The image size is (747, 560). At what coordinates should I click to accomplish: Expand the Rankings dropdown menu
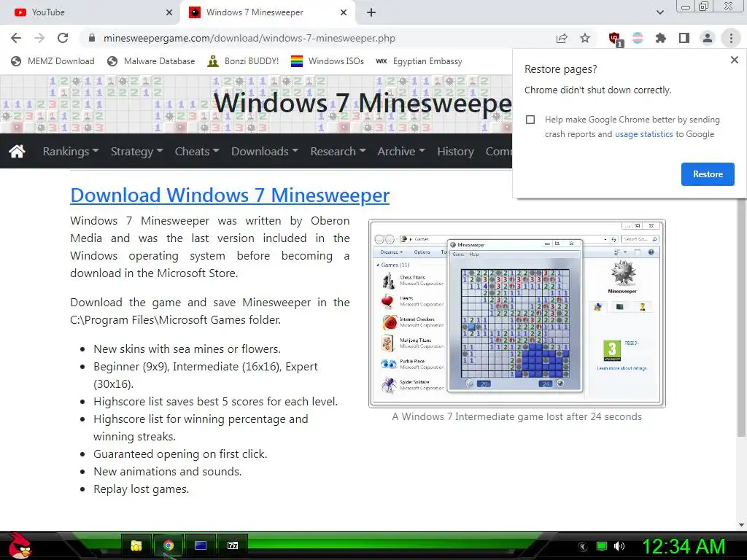tap(71, 152)
